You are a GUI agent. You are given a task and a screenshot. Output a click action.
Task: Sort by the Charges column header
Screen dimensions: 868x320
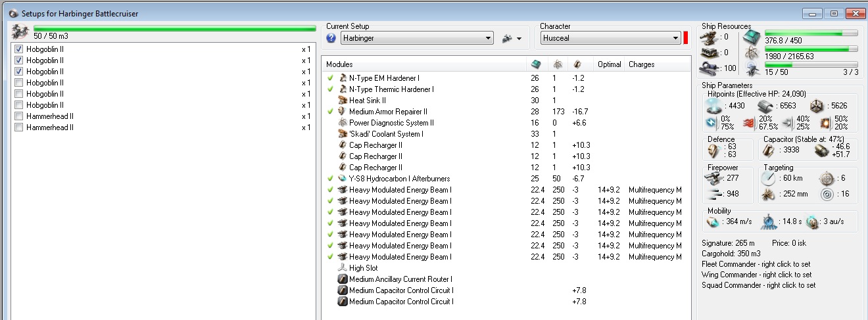[x=641, y=64]
